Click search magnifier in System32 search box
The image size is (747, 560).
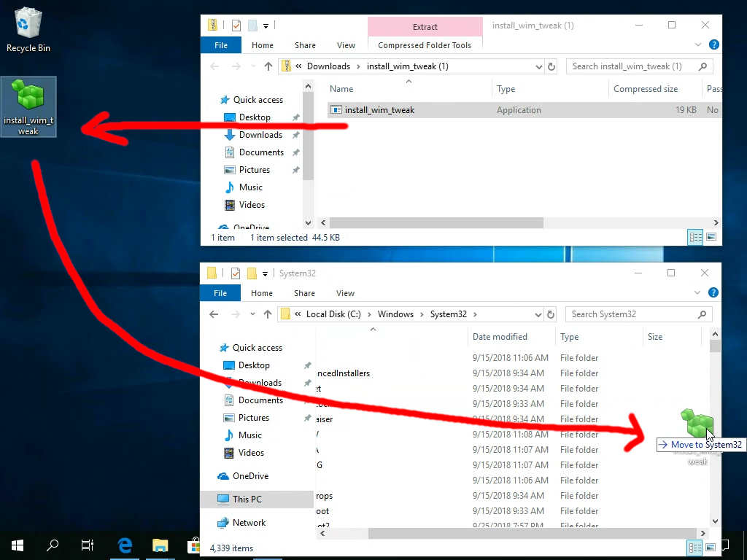(x=702, y=314)
